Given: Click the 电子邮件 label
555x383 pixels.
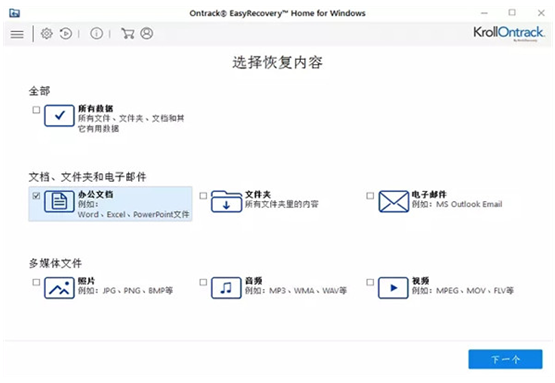Looking at the screenshot, I should tap(429, 194).
